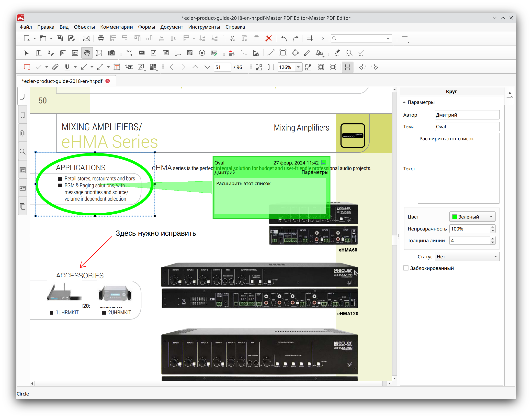Increase the Непрозрачность stepper value

point(493,227)
